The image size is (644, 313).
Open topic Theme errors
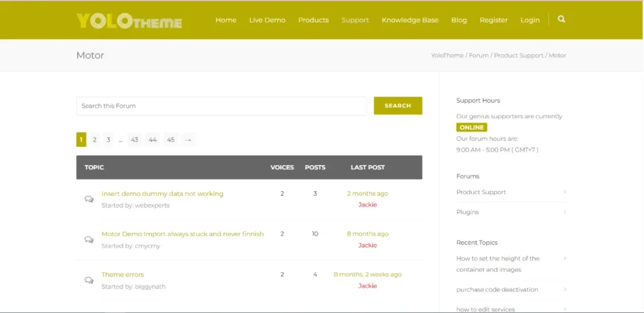[x=123, y=275]
